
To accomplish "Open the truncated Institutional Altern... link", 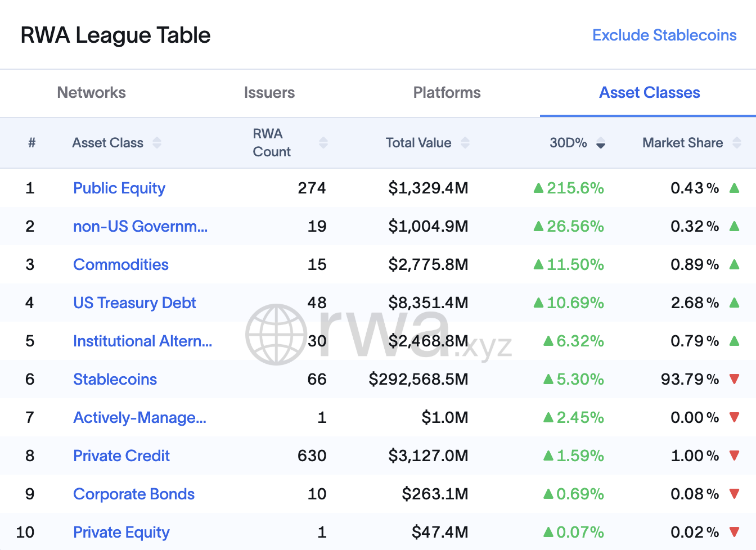I will point(142,341).
